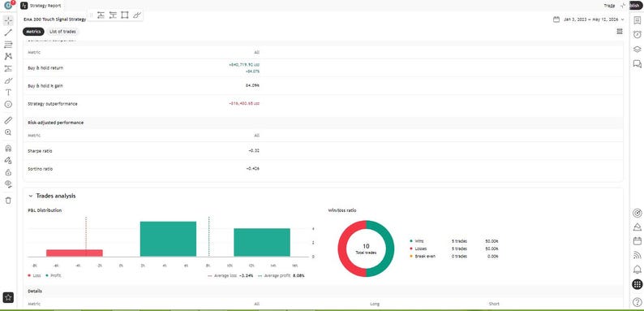This screenshot has width=644, height=311.
Task: Click the user profile avatar
Action: point(8,6)
